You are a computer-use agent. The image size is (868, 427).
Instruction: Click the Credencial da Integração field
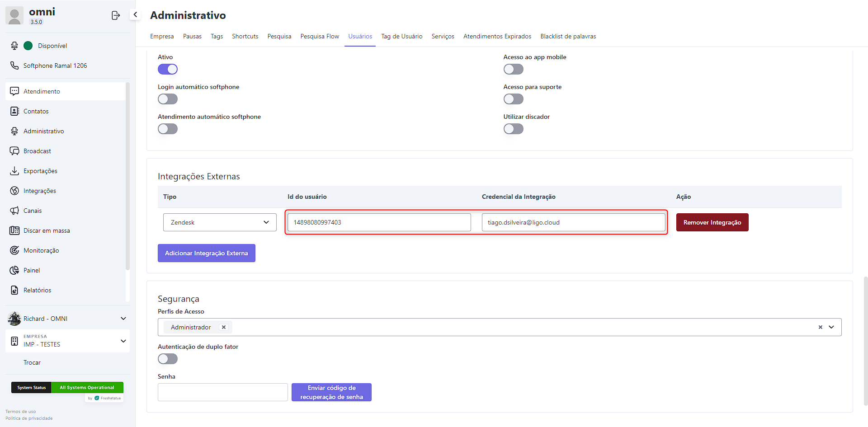[574, 222]
